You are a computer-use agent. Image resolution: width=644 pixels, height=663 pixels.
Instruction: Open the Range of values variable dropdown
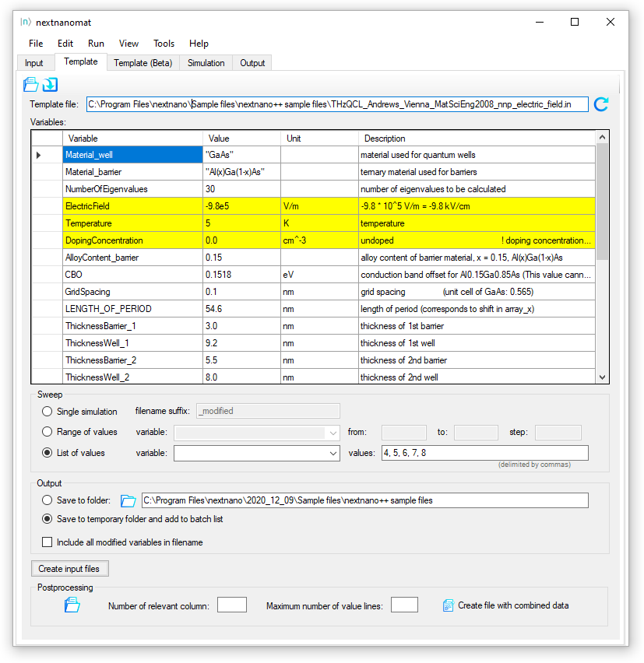(333, 433)
